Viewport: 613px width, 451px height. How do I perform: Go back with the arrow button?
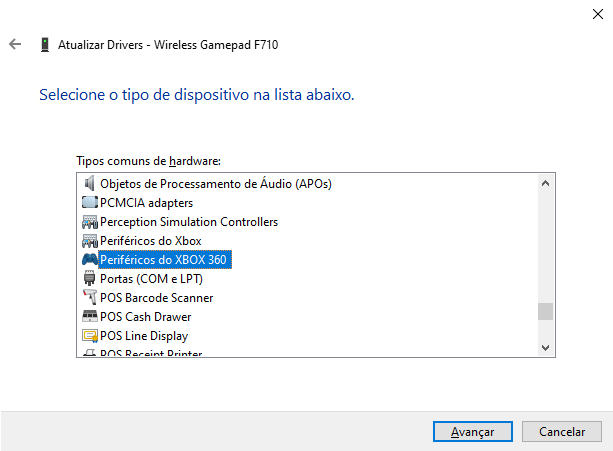click(x=15, y=45)
